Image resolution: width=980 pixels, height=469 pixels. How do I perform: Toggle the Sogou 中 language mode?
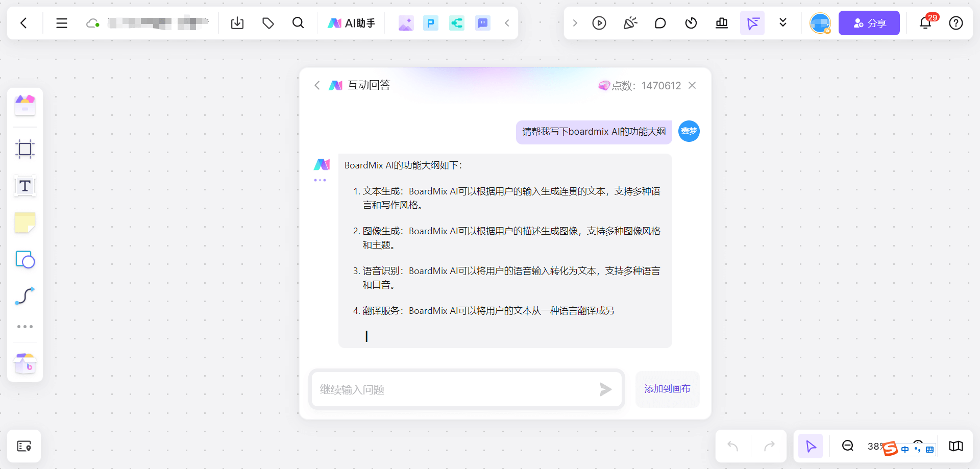pyautogui.click(x=905, y=449)
